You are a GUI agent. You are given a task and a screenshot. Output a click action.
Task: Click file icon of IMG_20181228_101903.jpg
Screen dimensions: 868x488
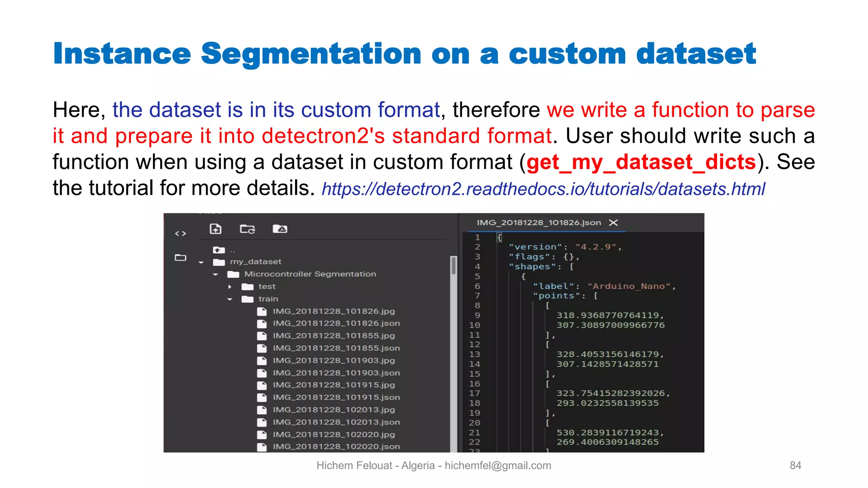[x=262, y=361]
